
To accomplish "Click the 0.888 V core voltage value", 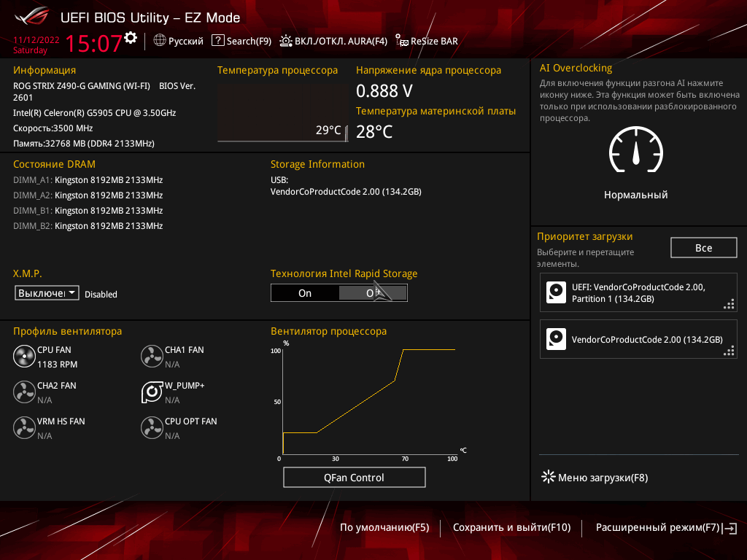I will click(384, 90).
